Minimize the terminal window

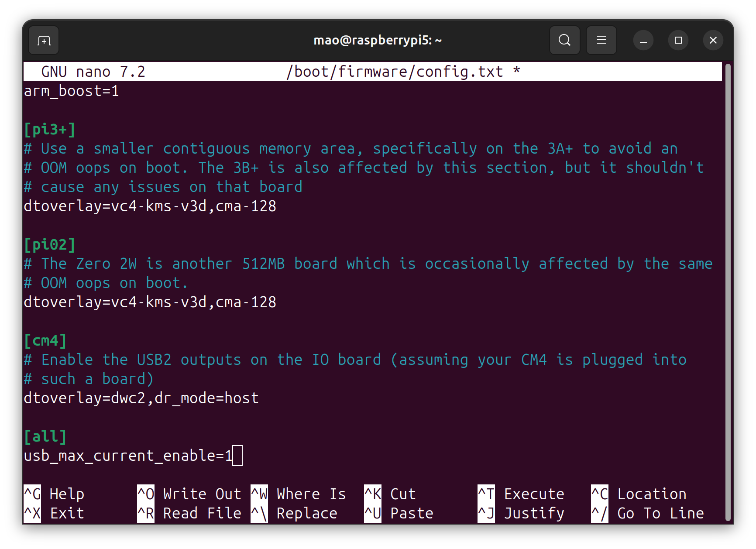pyautogui.click(x=643, y=41)
